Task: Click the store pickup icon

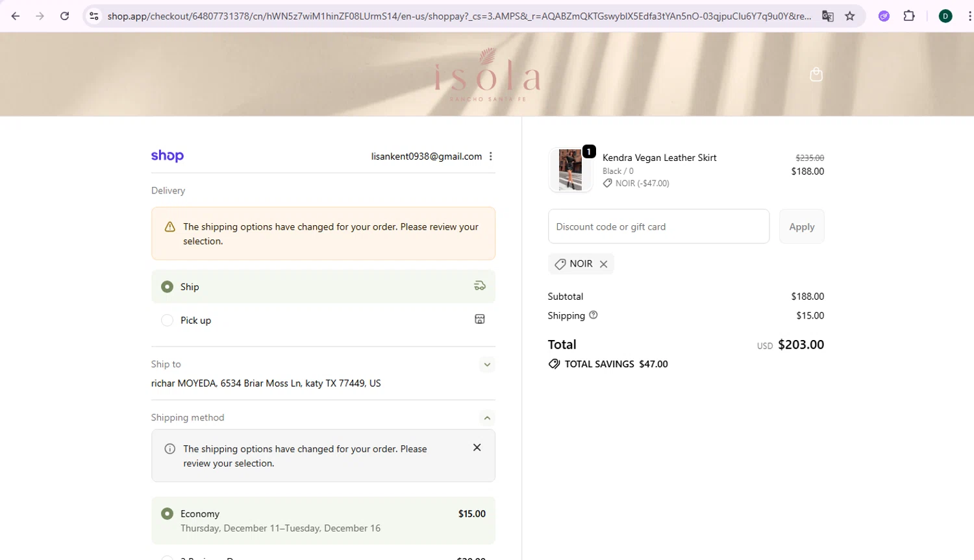Action: (480, 319)
